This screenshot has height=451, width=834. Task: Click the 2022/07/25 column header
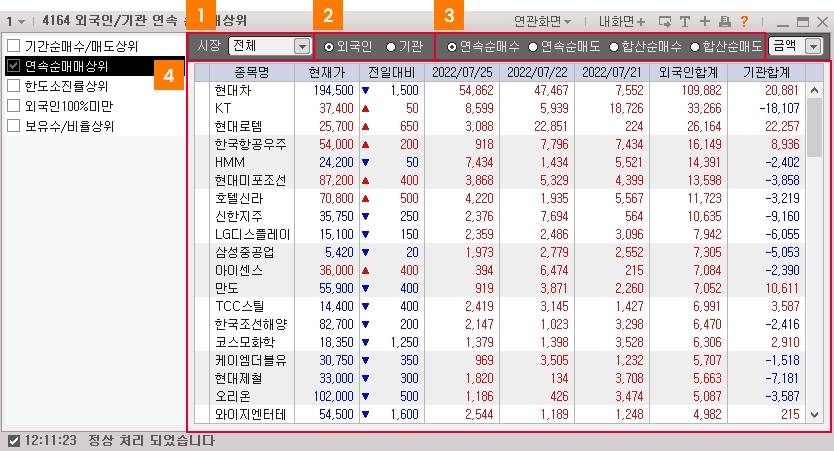click(462, 72)
